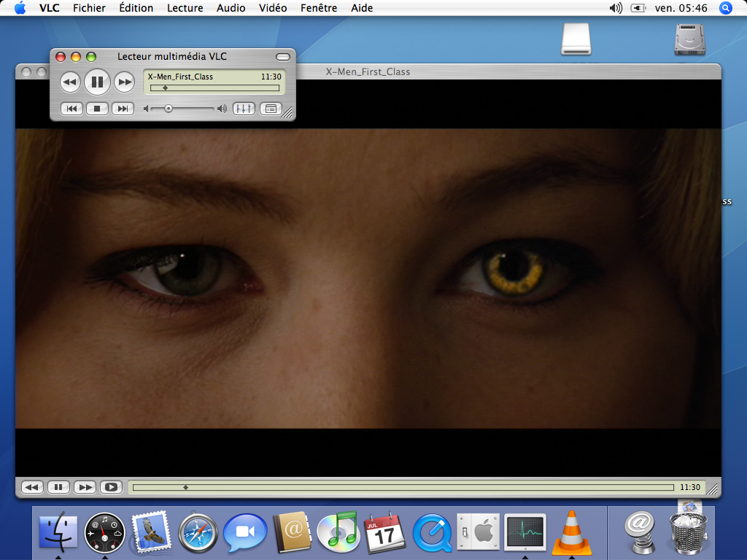Set maximum volume via loud speaker icon

(x=222, y=109)
